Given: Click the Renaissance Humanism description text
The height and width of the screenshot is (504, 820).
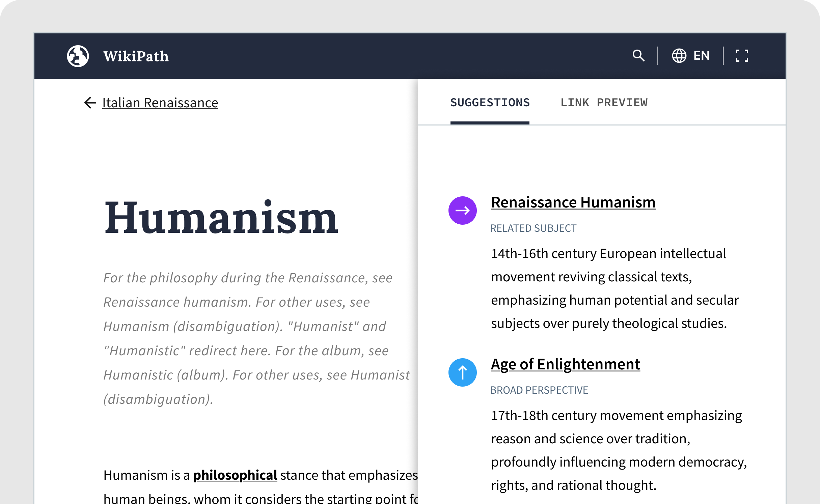Looking at the screenshot, I should pos(614,288).
